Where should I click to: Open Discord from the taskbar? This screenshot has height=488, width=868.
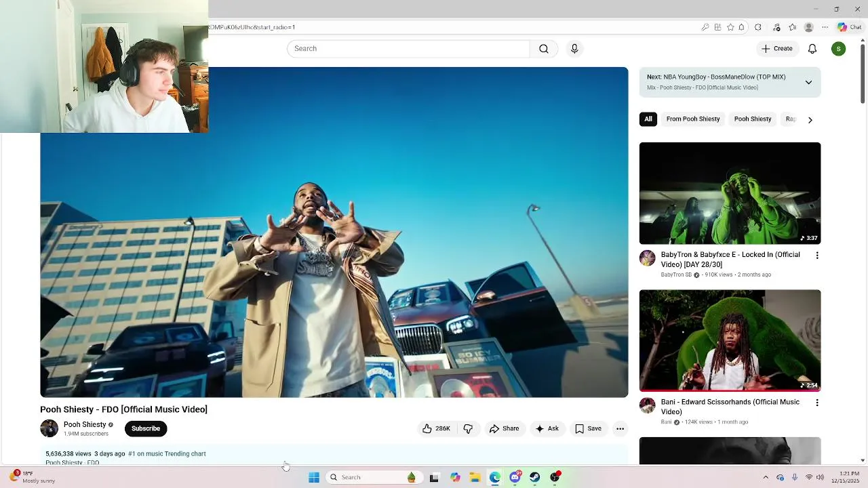(x=515, y=477)
